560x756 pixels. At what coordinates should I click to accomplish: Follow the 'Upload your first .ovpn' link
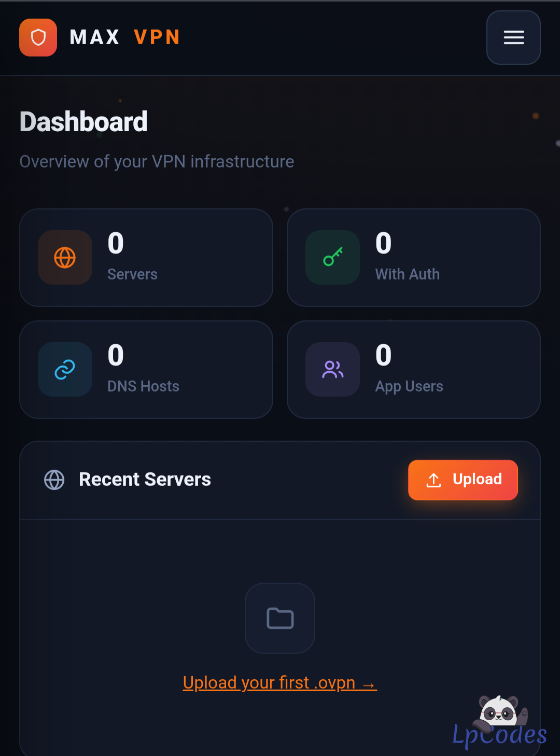280,682
